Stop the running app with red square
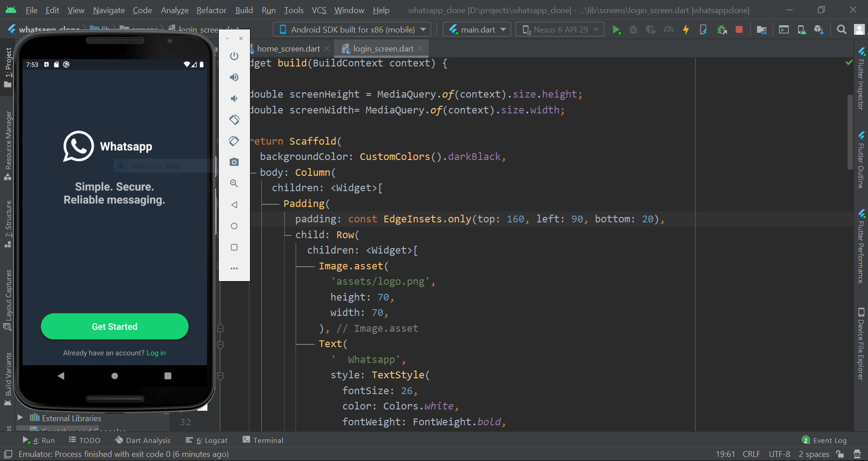 pyautogui.click(x=739, y=29)
